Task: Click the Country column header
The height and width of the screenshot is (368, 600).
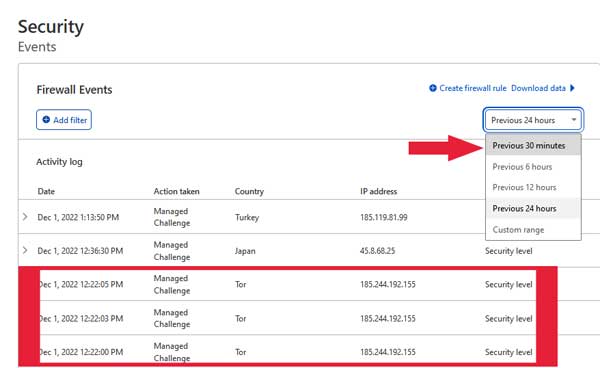Action: click(249, 191)
